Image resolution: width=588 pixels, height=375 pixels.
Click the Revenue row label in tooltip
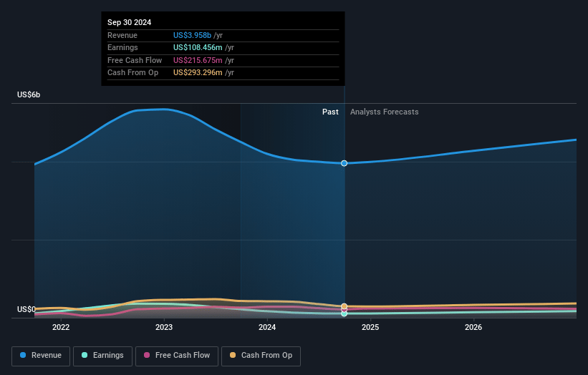click(x=122, y=35)
